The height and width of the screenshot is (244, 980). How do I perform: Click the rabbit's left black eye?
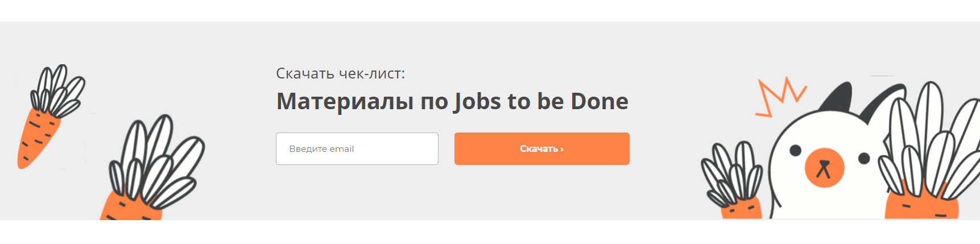pyautogui.click(x=796, y=151)
